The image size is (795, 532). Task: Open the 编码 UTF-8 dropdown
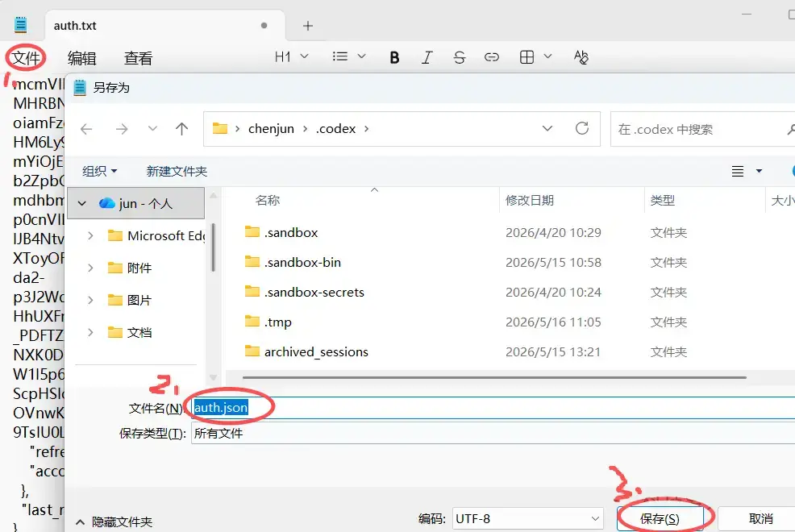click(x=528, y=519)
